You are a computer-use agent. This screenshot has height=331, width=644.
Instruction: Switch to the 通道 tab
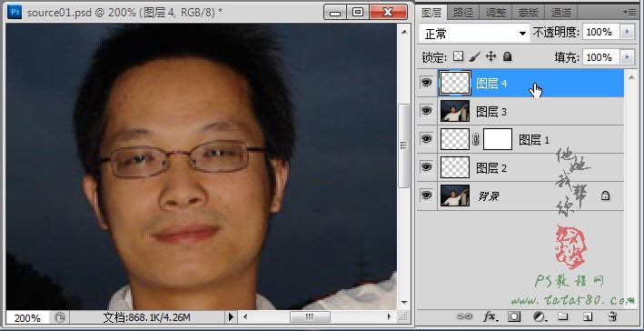point(561,13)
